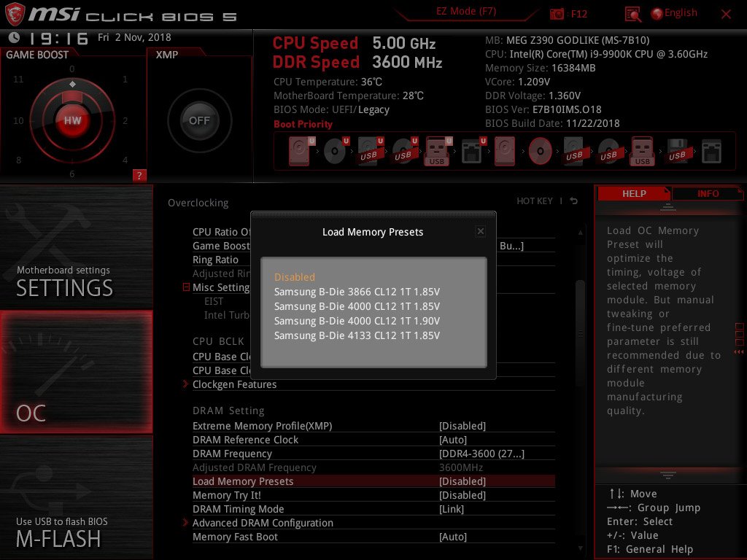Select the UEFI network boot icon

pos(473,151)
